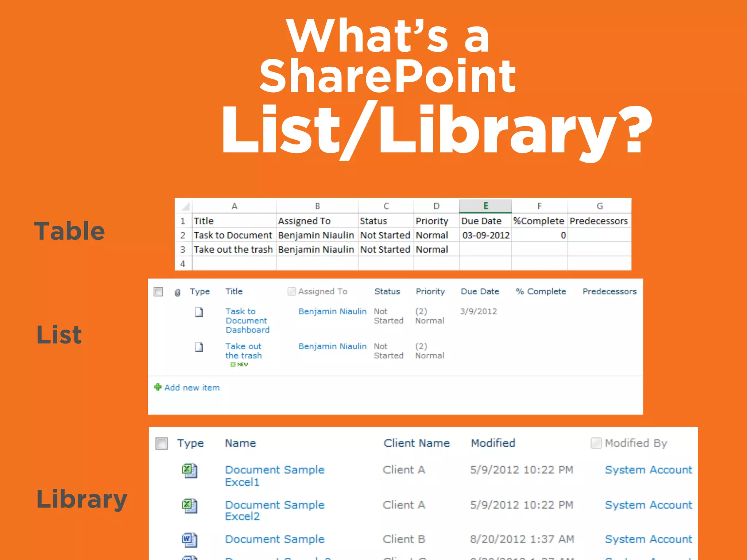Click 'Client B' cell in library
The width and height of the screenshot is (747, 560).
click(404, 539)
